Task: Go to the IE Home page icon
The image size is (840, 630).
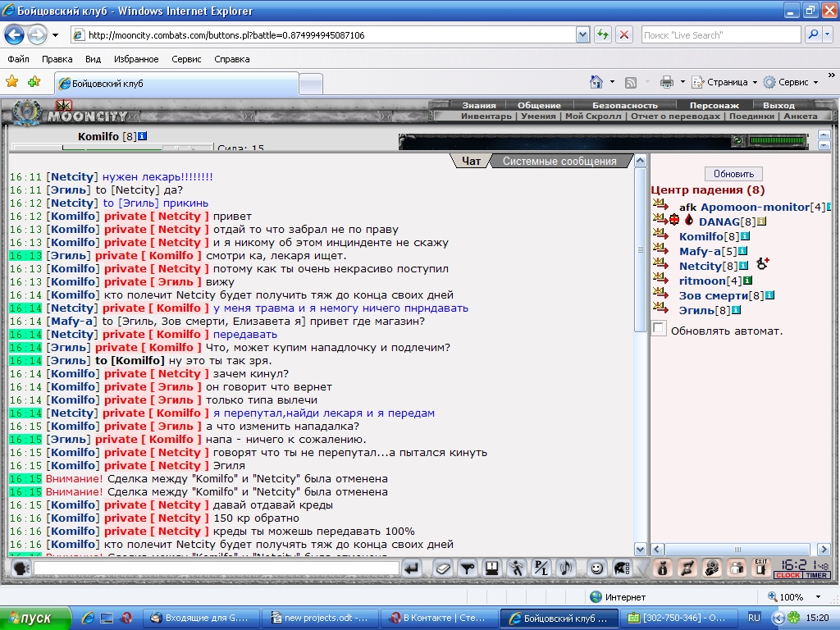Action: click(x=596, y=82)
